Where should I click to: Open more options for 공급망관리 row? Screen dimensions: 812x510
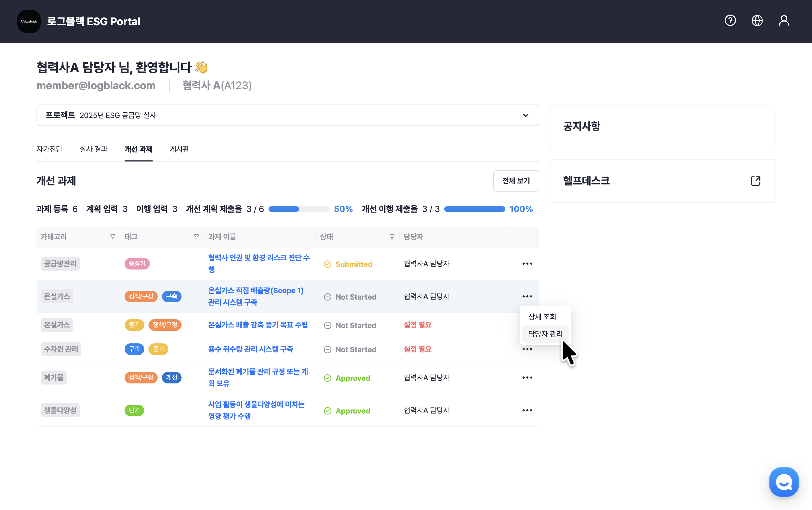tap(527, 263)
